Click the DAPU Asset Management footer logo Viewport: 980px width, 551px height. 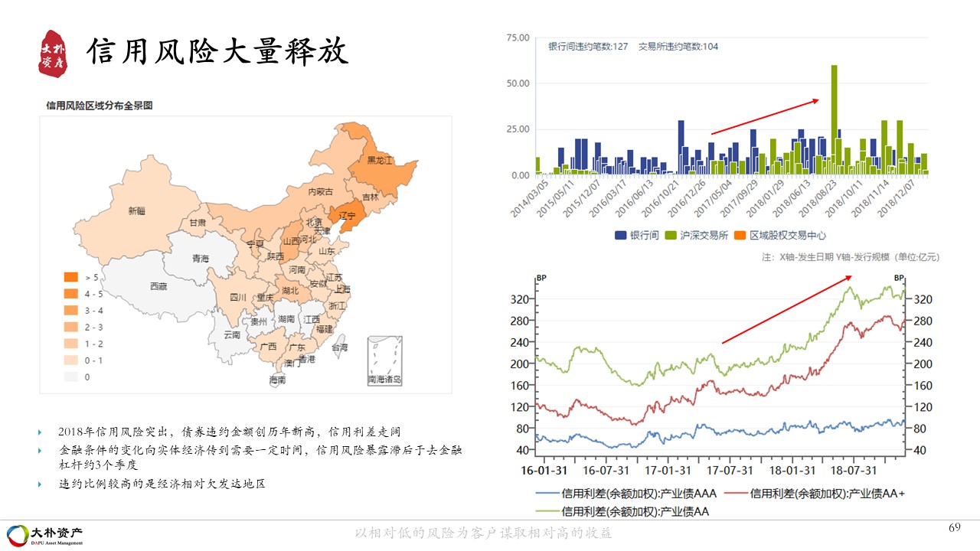(x=45, y=533)
